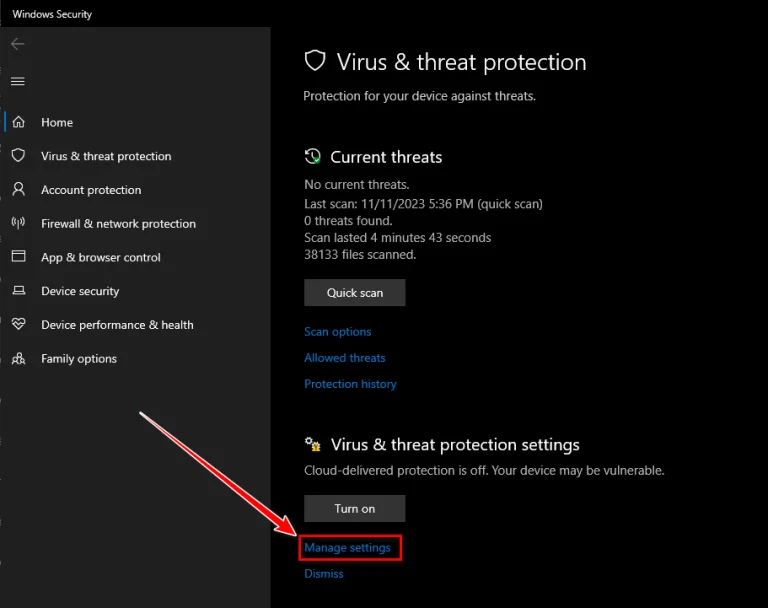Start a Quick scan
The height and width of the screenshot is (608, 768).
354,293
